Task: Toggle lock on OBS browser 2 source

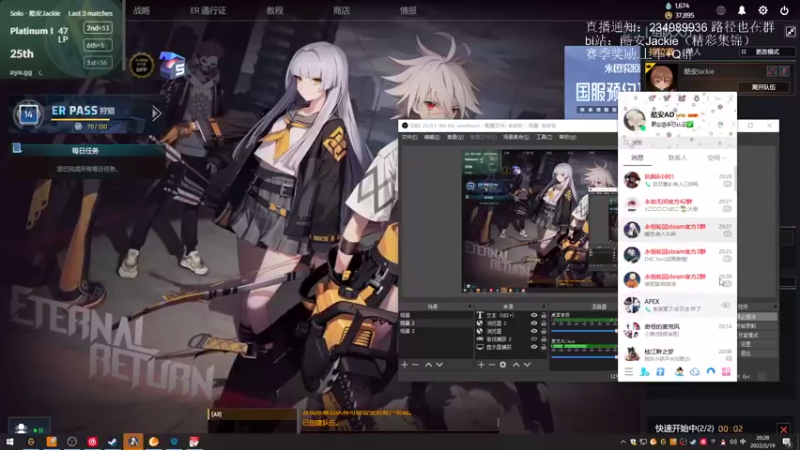Action: [x=543, y=323]
